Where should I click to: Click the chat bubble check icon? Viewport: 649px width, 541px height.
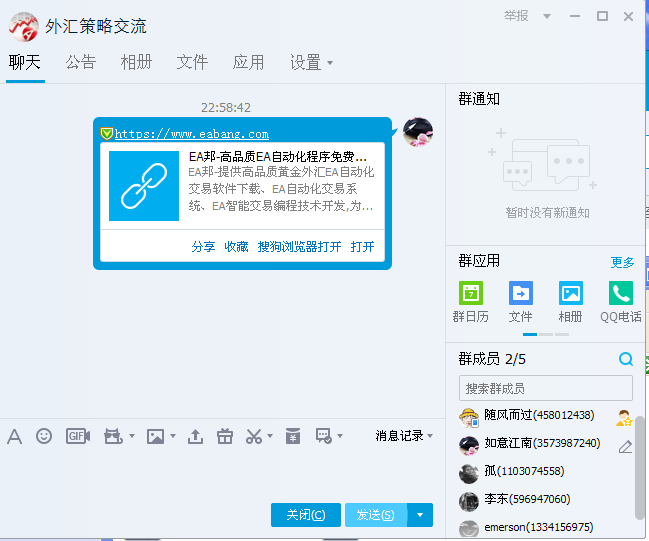tap(324, 436)
